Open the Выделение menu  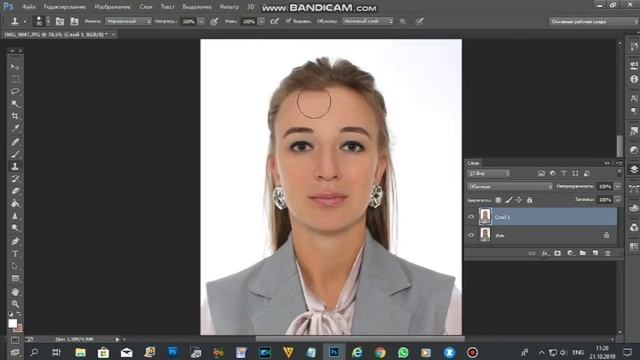(197, 7)
